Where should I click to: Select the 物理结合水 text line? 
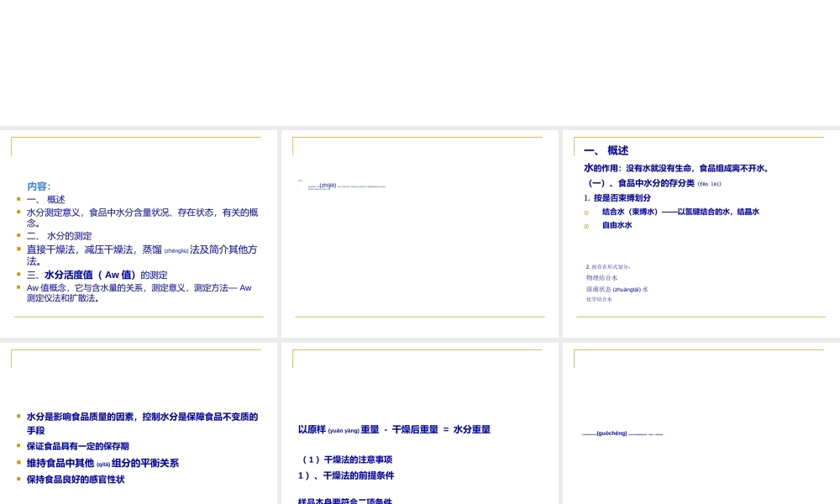pyautogui.click(x=601, y=277)
